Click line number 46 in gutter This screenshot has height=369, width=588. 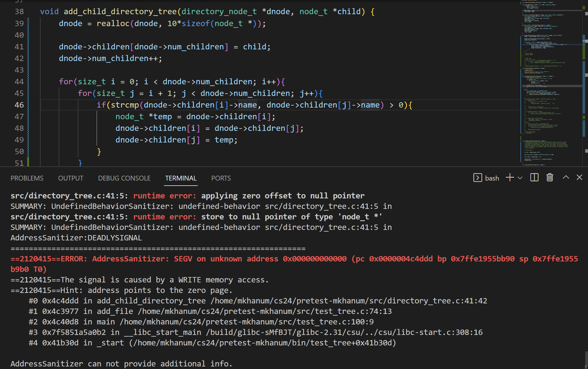point(19,105)
